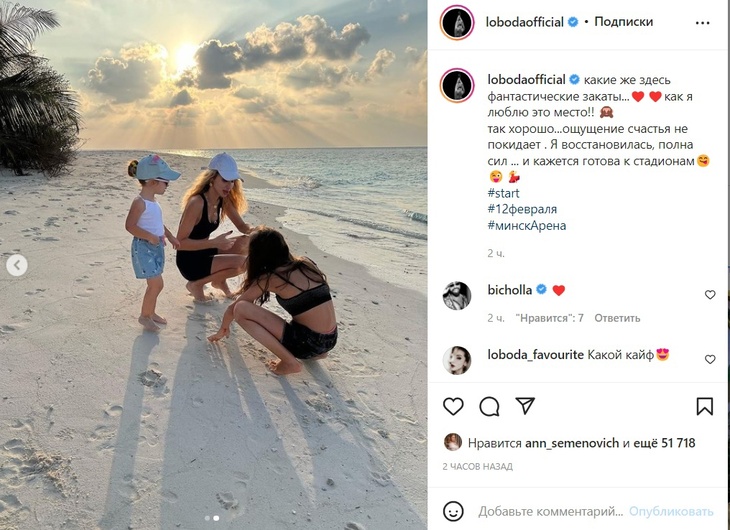
Task: Open comments via speech bubble icon
Action: (489, 406)
